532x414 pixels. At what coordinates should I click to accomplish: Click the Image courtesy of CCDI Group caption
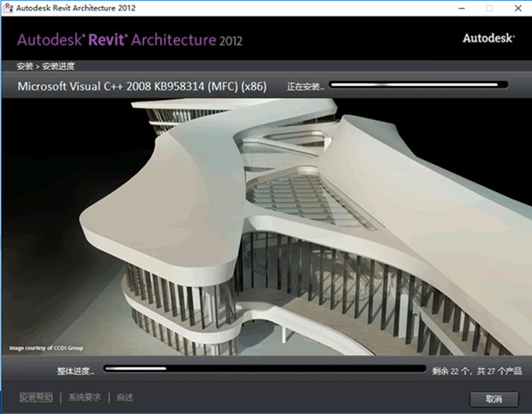coord(46,348)
